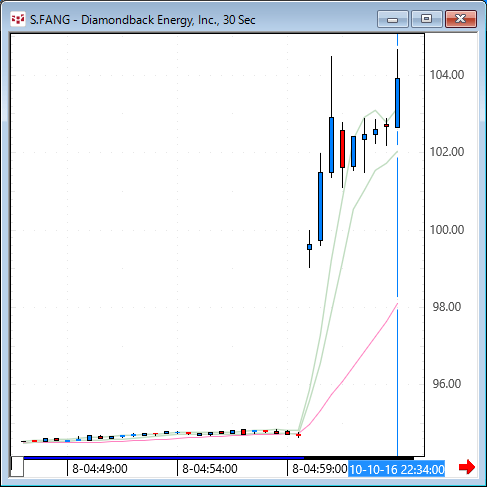Image resolution: width=487 pixels, height=487 pixels.
Task: Click the window title S.FANG Diamondback Energy
Action: click(143, 20)
